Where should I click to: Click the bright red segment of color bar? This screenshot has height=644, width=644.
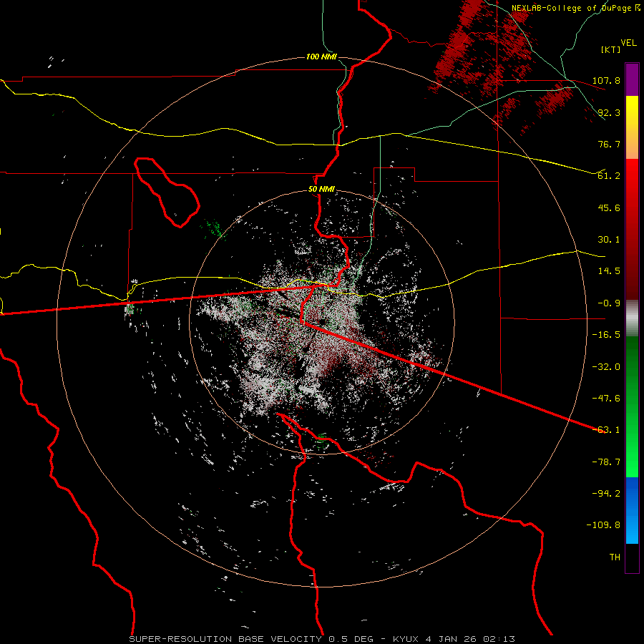click(x=632, y=175)
